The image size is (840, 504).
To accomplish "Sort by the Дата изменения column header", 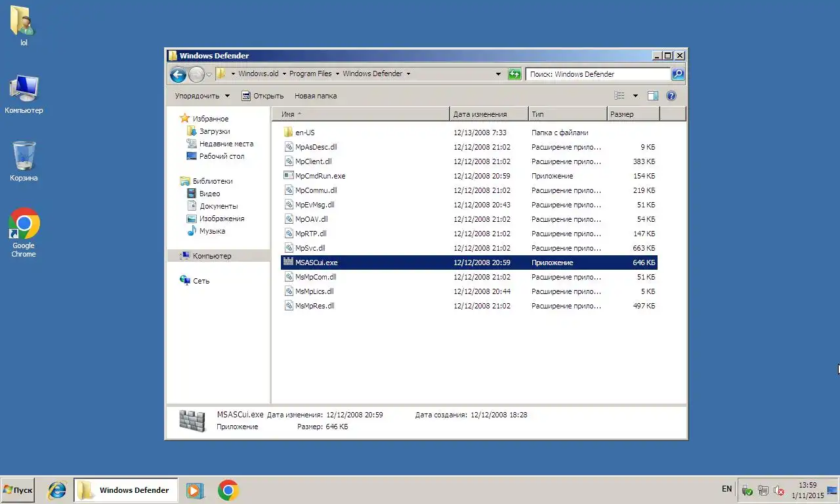I will tap(490, 114).
